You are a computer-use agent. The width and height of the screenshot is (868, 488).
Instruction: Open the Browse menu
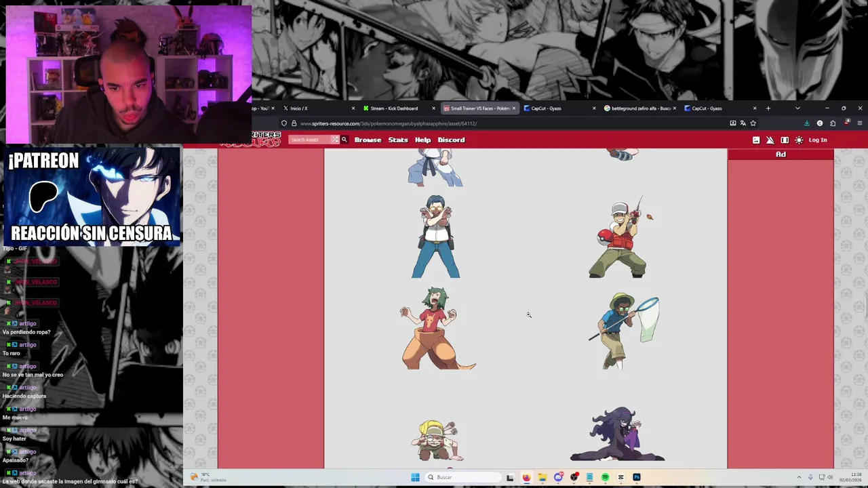pyautogui.click(x=368, y=140)
